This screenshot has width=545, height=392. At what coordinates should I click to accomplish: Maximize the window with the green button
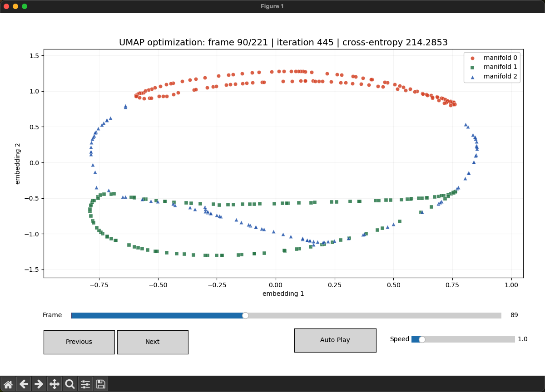click(x=25, y=6)
